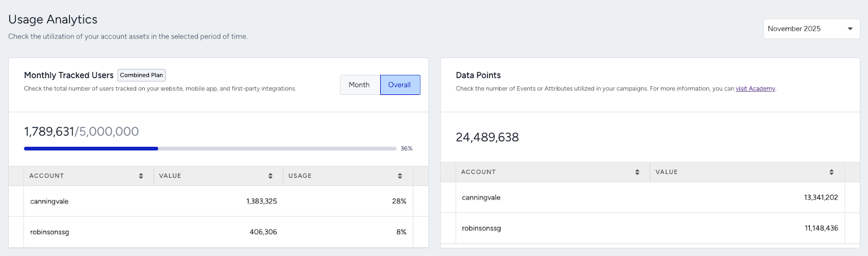Sort Data Points table by Value

tap(832, 172)
